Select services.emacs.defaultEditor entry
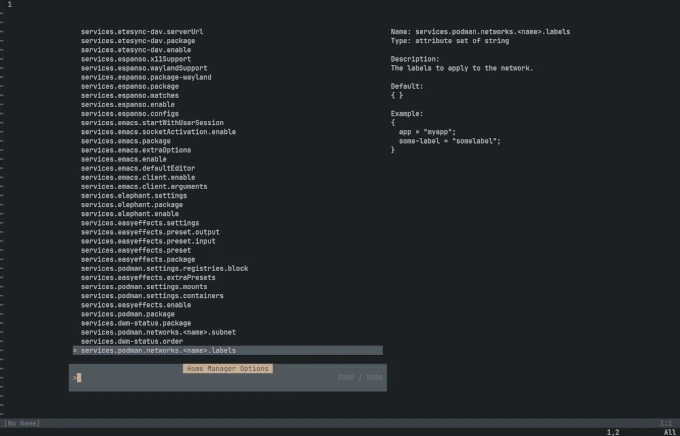The height and width of the screenshot is (436, 680). pos(138,168)
